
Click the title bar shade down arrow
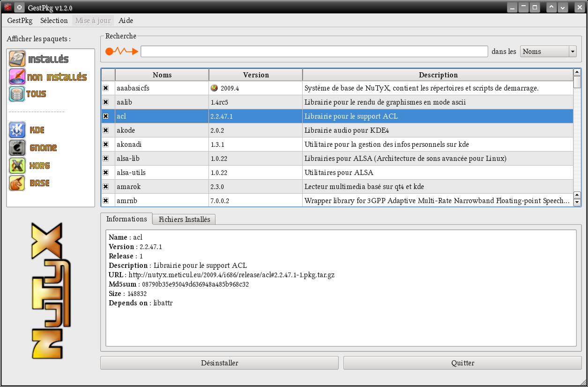point(563,7)
